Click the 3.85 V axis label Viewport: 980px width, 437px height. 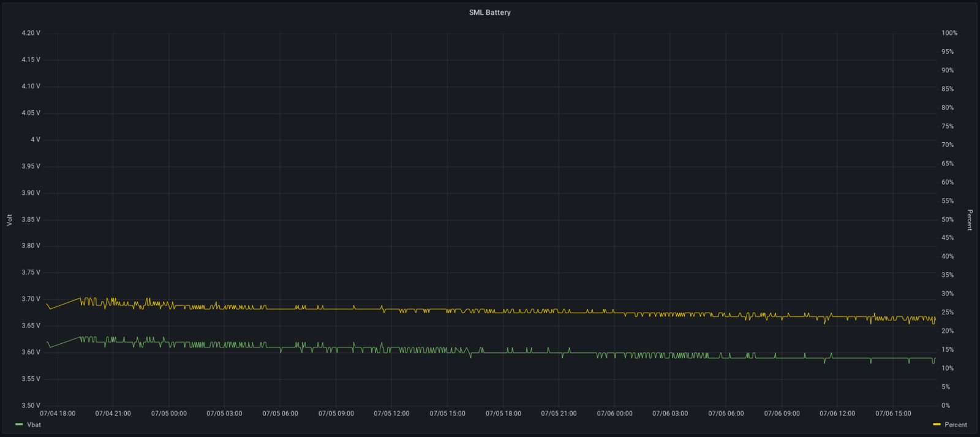31,219
